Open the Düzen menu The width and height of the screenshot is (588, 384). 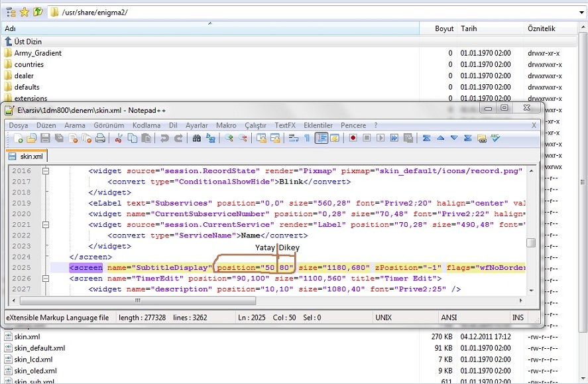coord(46,125)
